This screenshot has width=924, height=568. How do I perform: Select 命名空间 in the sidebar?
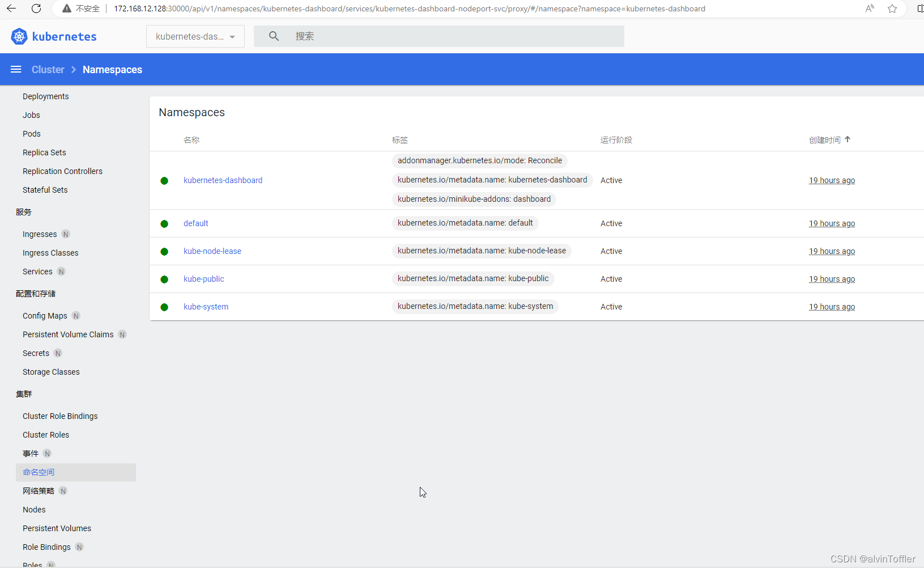pyautogui.click(x=76, y=472)
